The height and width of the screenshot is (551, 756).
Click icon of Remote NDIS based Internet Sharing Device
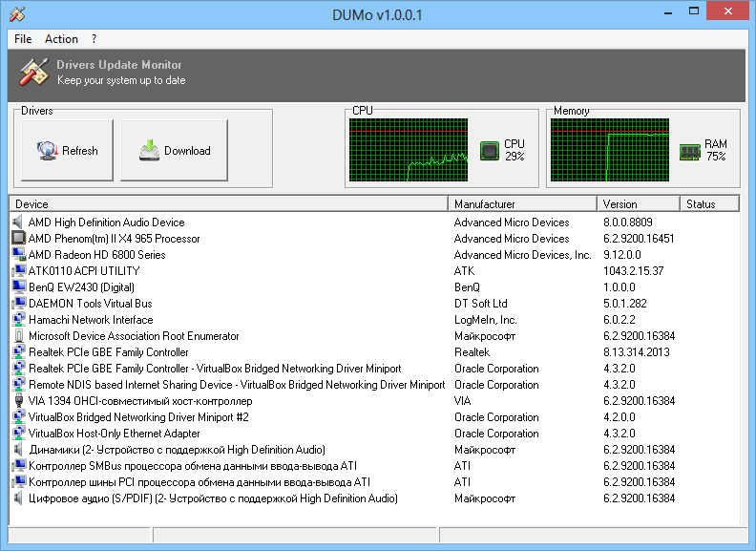18,385
